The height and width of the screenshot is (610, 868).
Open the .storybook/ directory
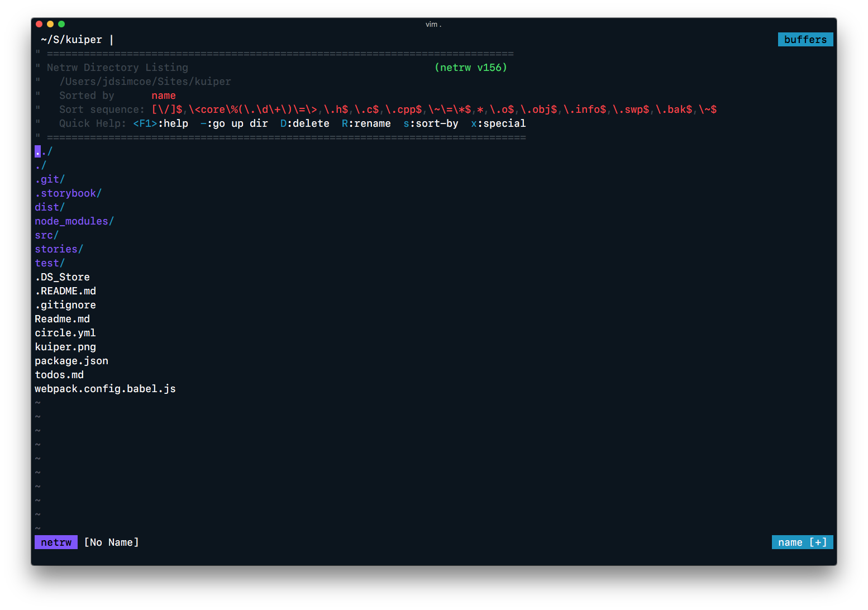[68, 193]
